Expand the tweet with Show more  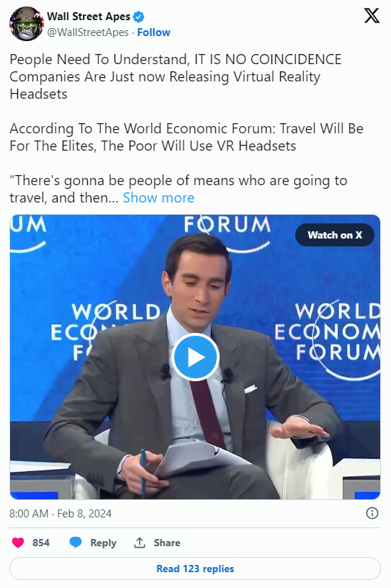tap(158, 197)
